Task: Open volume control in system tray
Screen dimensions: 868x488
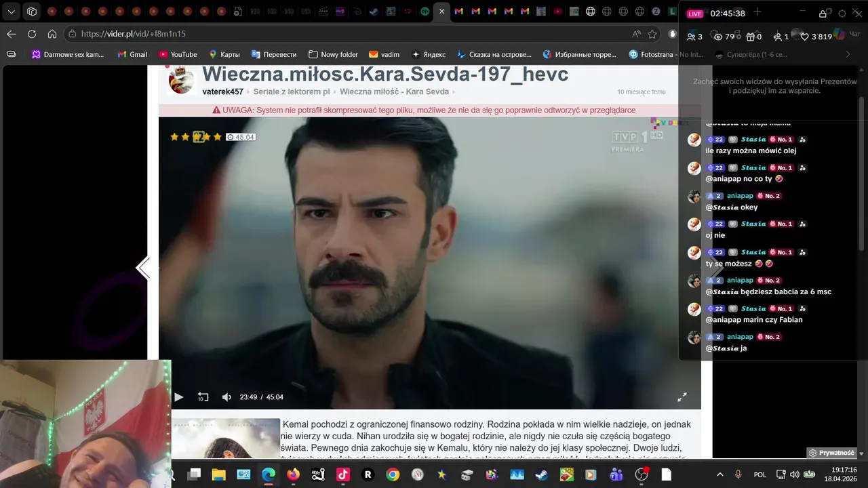Action: pyautogui.click(x=795, y=474)
